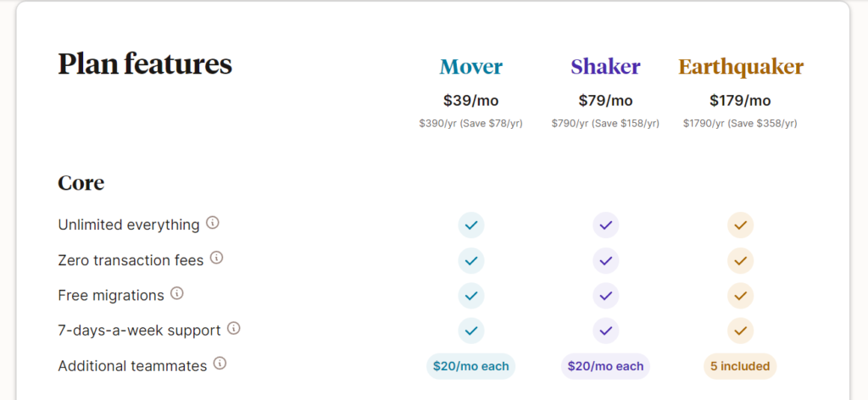
Task: Click Shaker checkmark for Zero transaction fees
Action: point(605,260)
